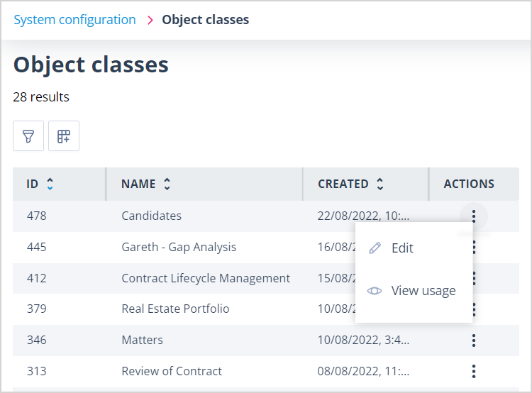Select the Contract Lifecycle Management name cell
This screenshot has height=393, width=532.
[x=206, y=278]
